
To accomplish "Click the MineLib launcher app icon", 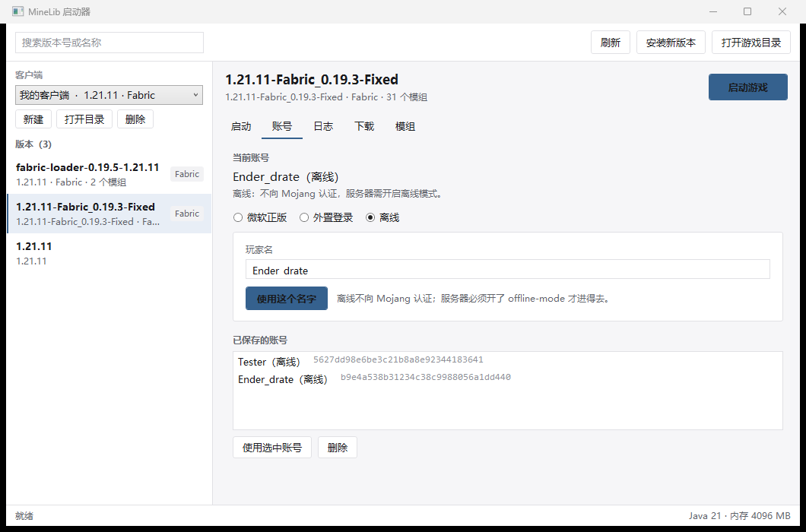I will tap(18, 11).
